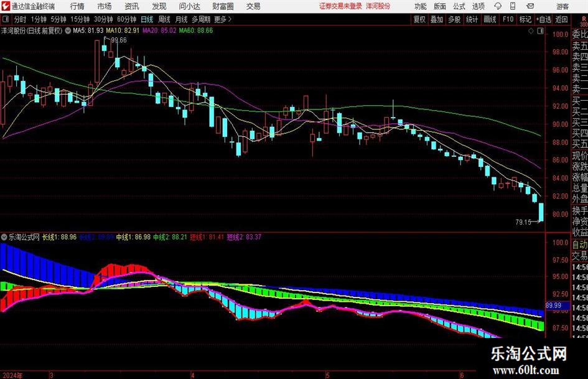Open the 交易 menu
The width and height of the screenshot is (588, 379).
click(x=253, y=6)
